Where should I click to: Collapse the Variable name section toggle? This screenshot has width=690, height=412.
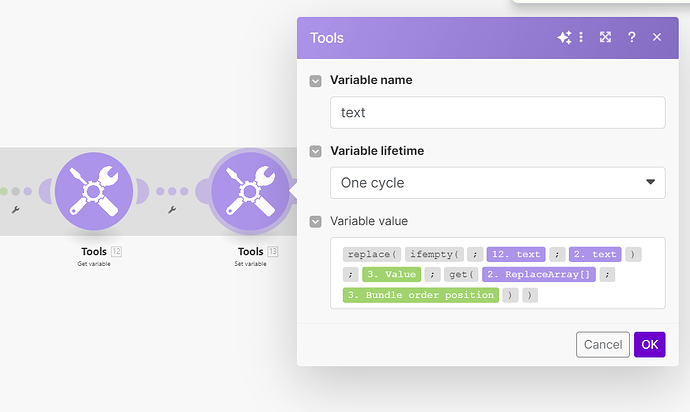(x=316, y=80)
